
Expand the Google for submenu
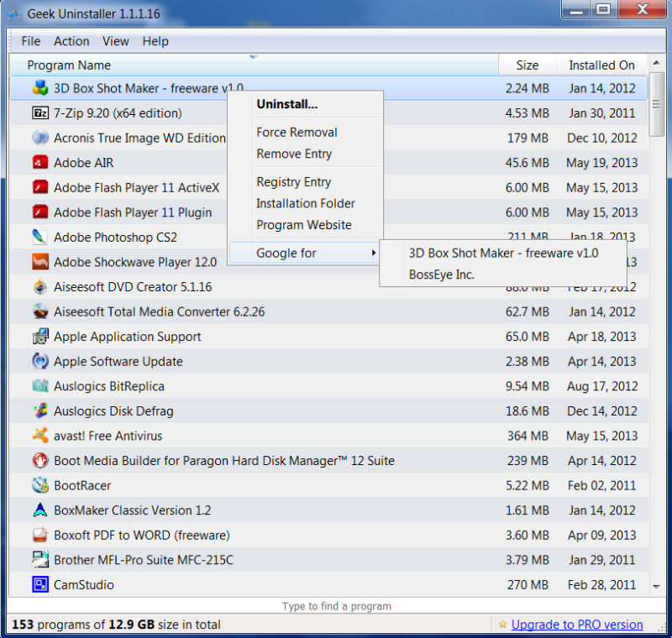(304, 253)
